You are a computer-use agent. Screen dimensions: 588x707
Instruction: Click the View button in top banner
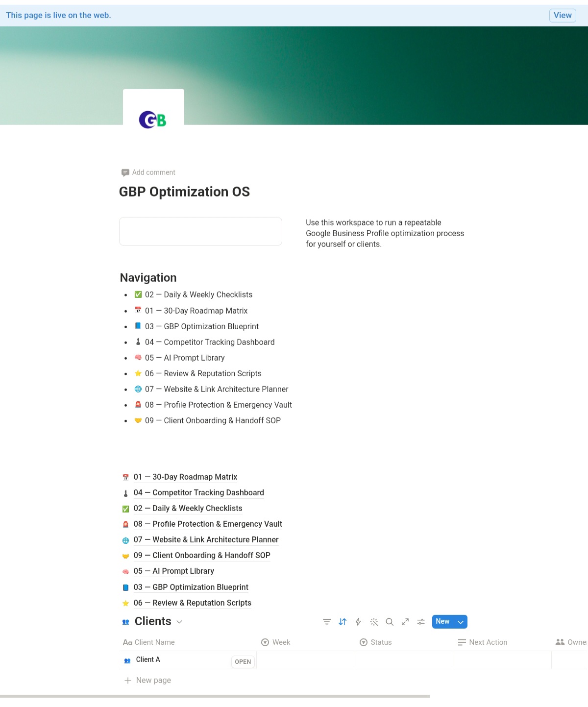pos(563,15)
